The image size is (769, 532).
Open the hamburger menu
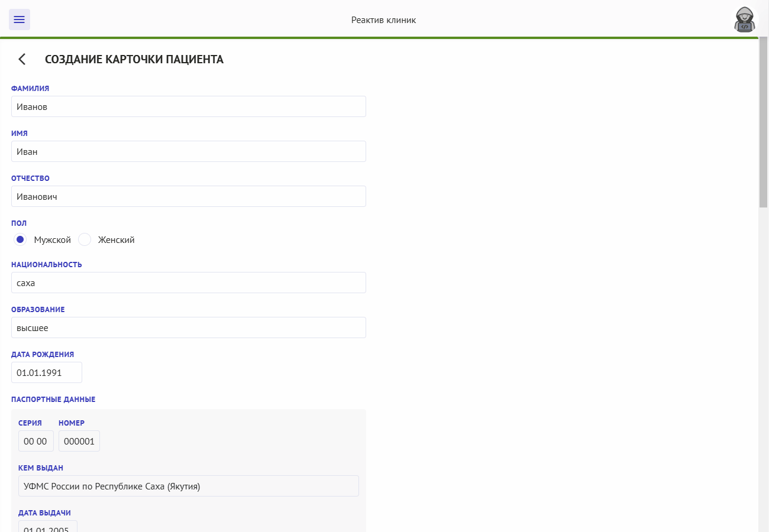20,20
